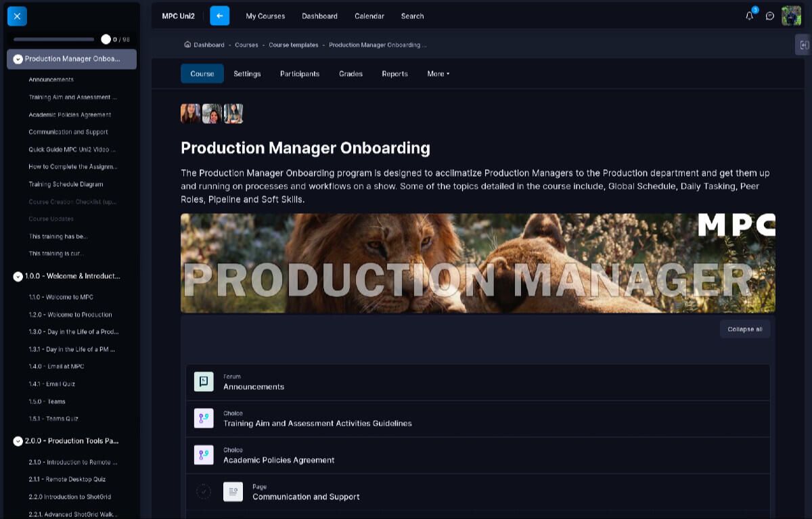Collapse the 1.0.0 - Welcome & Introduction section chevron
The width and height of the screenshot is (812, 519).
tap(18, 276)
